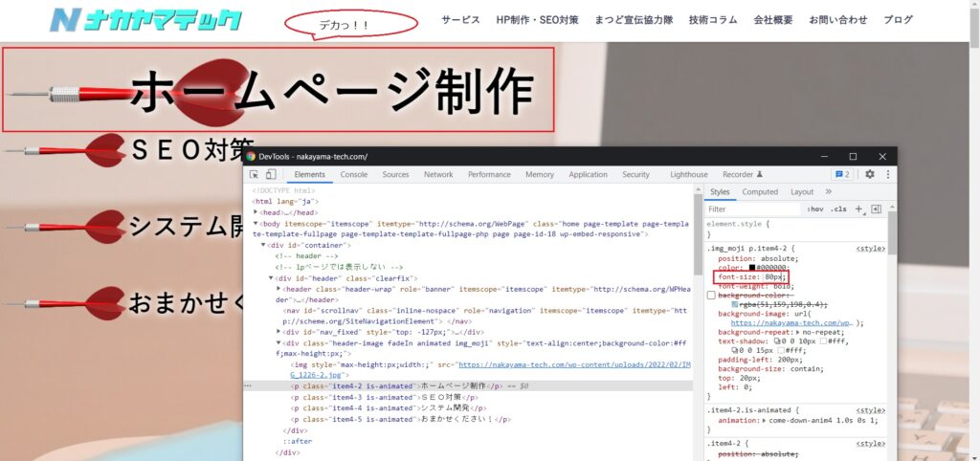Open 会社概要 navigation link
Viewport: 980px width, 461px height.
pyautogui.click(x=773, y=20)
